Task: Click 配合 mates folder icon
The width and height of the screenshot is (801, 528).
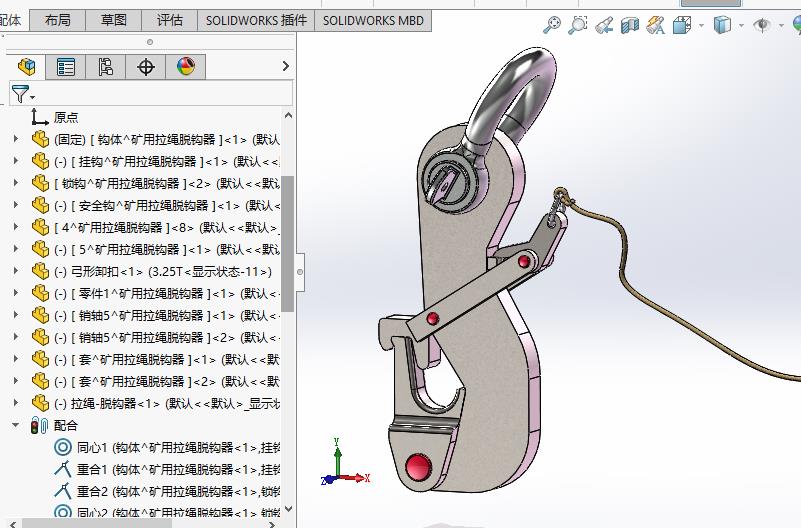Action: [39, 425]
